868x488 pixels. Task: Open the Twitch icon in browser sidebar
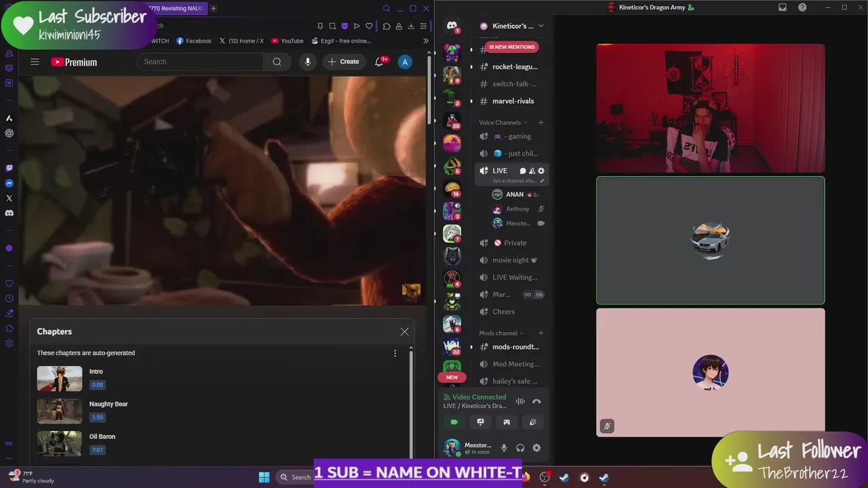coord(9,168)
